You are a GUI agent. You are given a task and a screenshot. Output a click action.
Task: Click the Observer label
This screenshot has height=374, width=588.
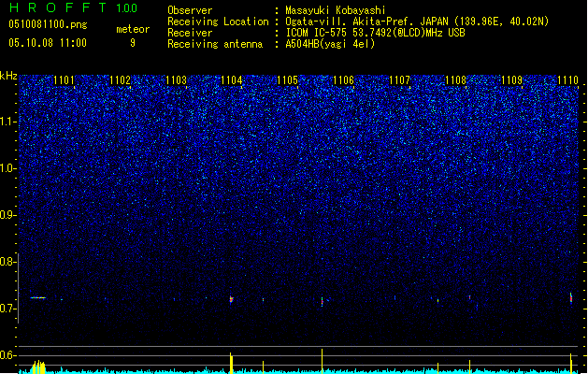coord(190,10)
